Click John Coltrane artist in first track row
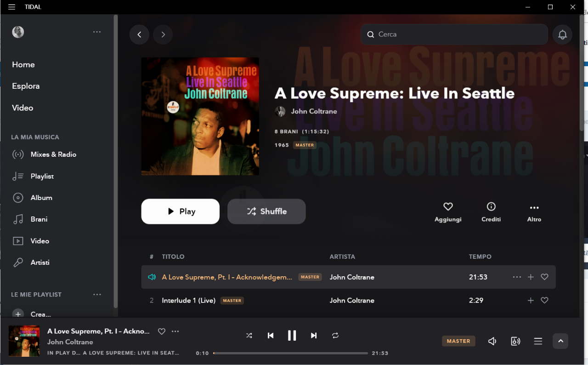Screen dimensions: 588x365 (x=352, y=277)
